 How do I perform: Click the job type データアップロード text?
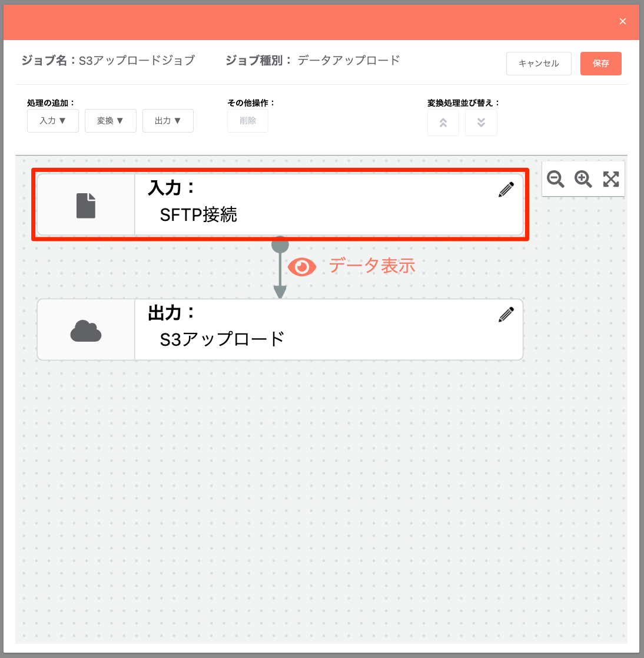point(348,61)
